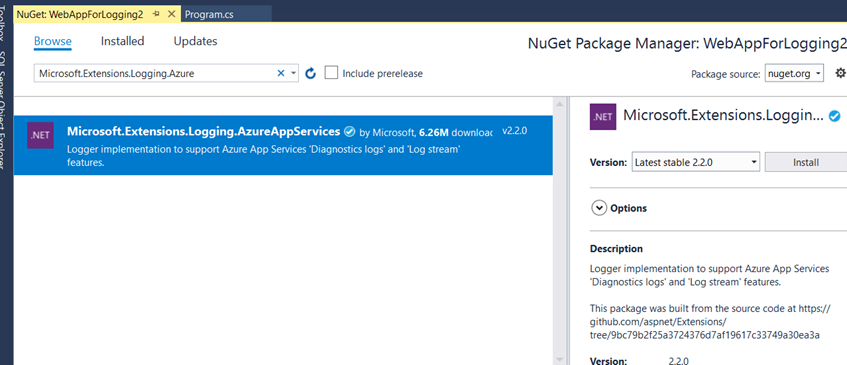
Task: Open package source settings gear
Action: (x=840, y=73)
